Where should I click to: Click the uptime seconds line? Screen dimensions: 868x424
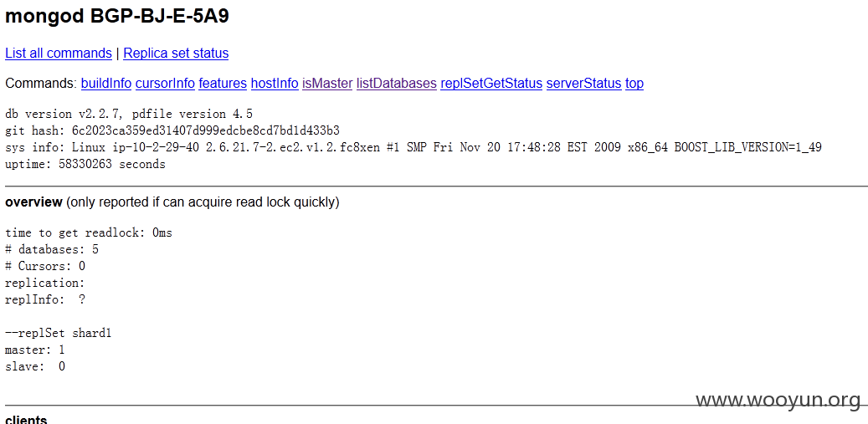coord(85,164)
